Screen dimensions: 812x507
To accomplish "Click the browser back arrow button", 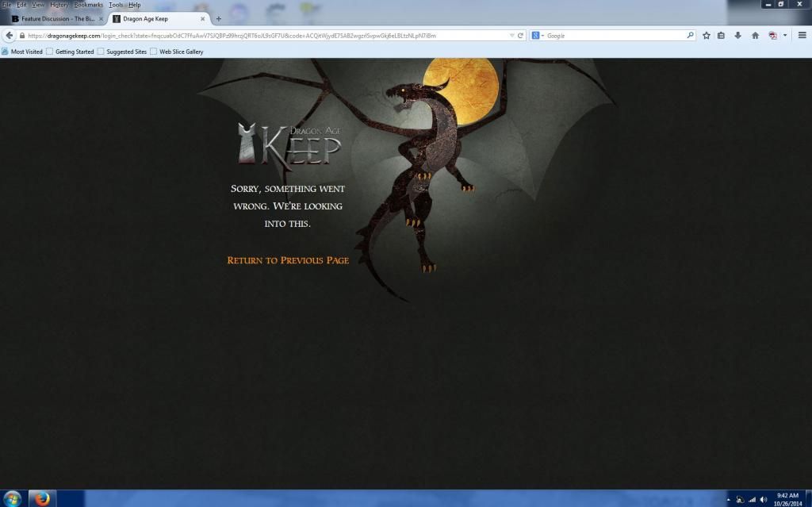I will (x=10, y=35).
